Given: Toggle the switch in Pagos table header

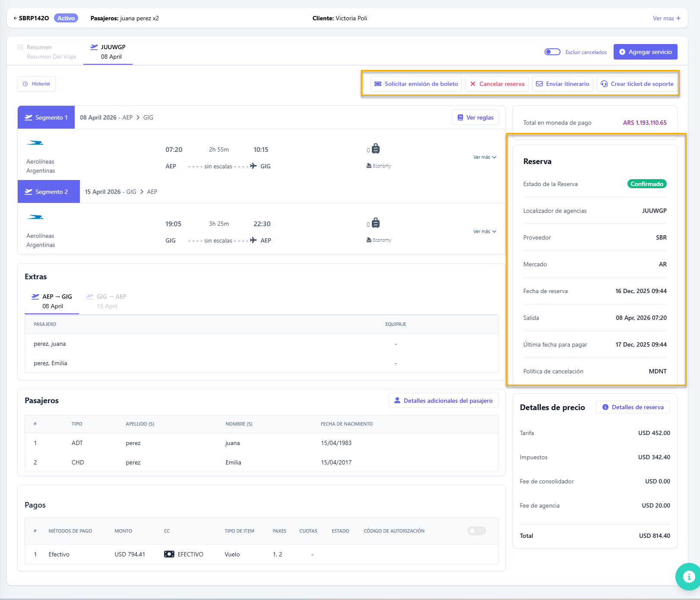Looking at the screenshot, I should click(476, 531).
